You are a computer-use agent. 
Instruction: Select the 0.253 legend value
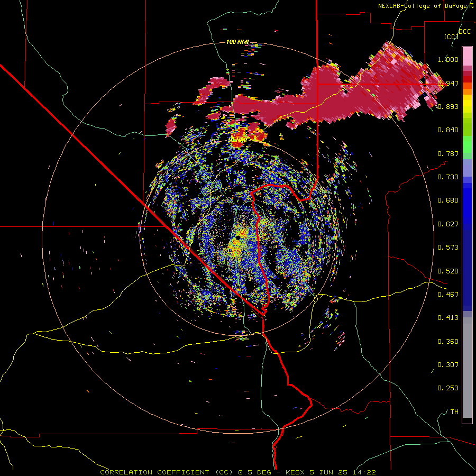pyautogui.click(x=448, y=388)
